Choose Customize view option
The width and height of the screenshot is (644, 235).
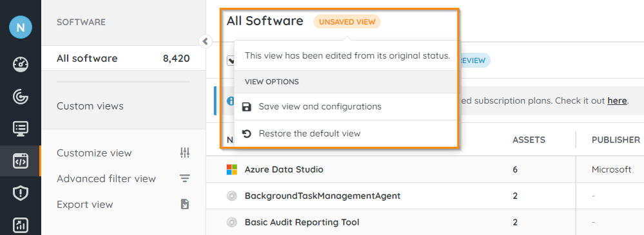pyautogui.click(x=94, y=153)
